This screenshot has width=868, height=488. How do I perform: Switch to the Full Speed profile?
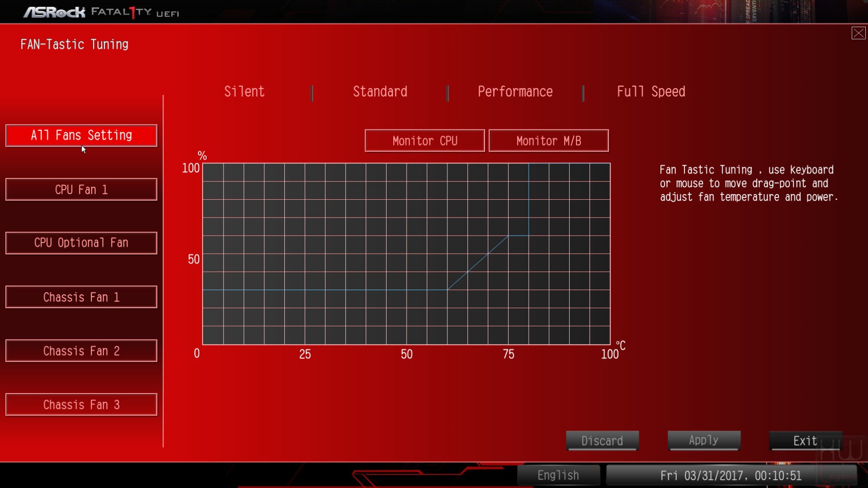coord(651,92)
